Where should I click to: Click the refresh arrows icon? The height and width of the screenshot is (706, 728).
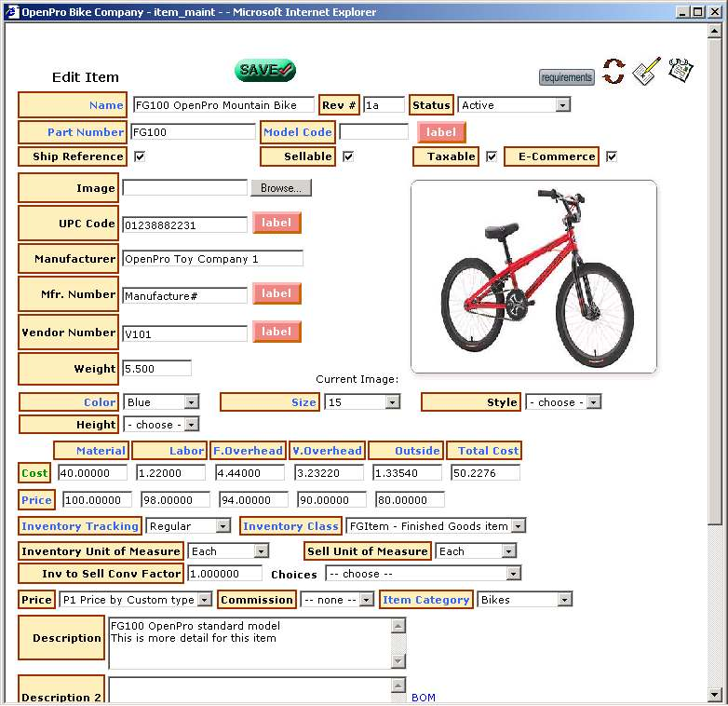(x=613, y=72)
